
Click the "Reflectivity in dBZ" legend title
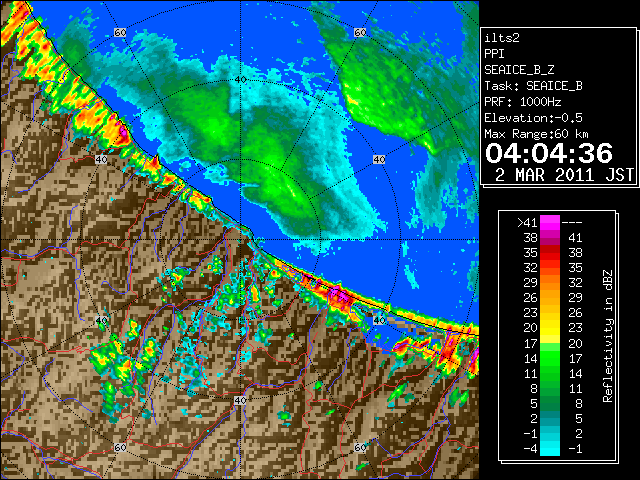point(608,336)
